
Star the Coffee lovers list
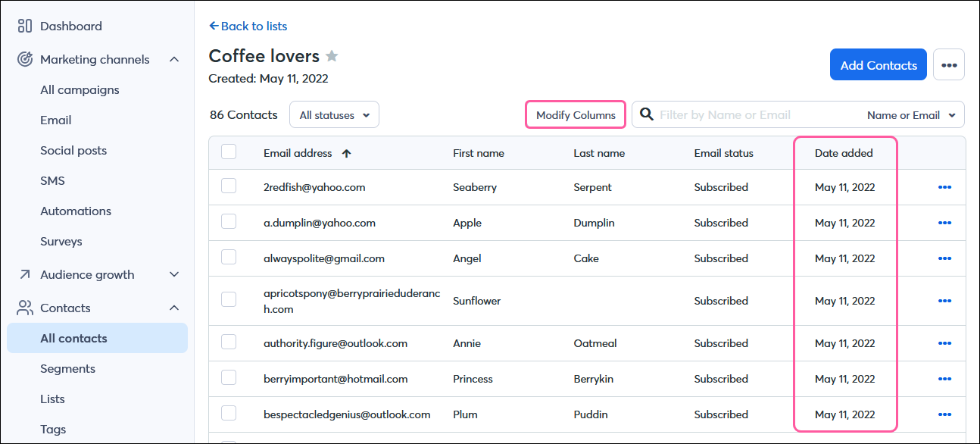(x=332, y=56)
